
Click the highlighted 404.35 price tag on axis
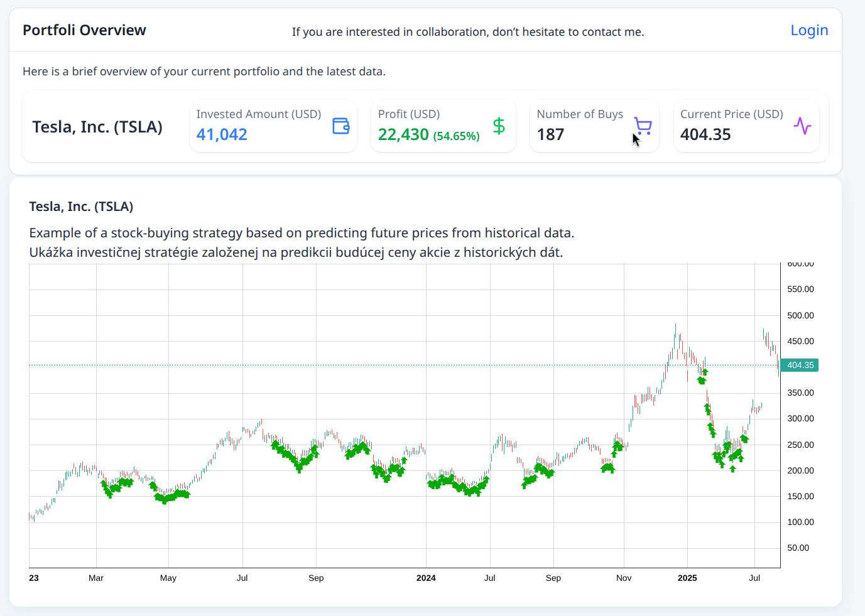798,365
